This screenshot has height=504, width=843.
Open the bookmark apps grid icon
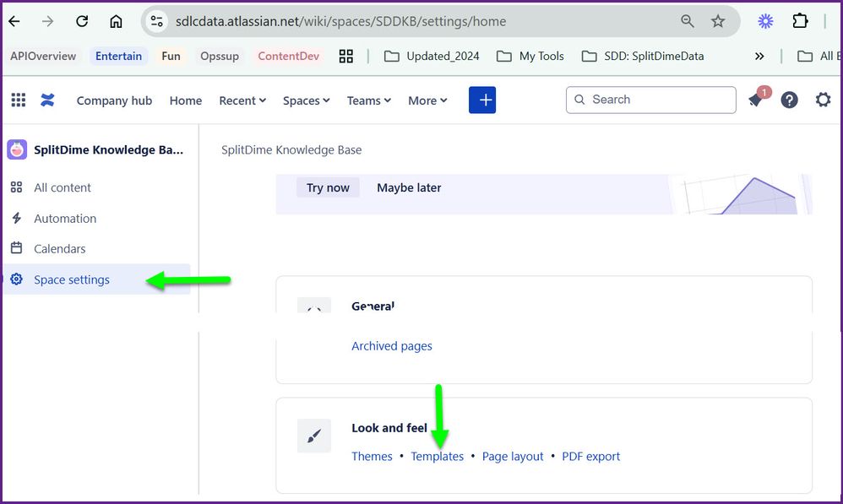(x=346, y=56)
